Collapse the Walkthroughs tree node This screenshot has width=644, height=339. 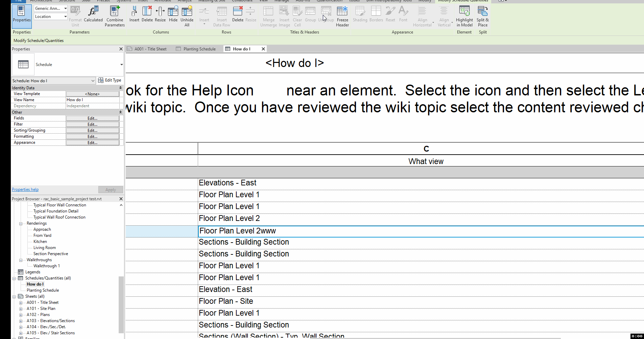[21, 260]
